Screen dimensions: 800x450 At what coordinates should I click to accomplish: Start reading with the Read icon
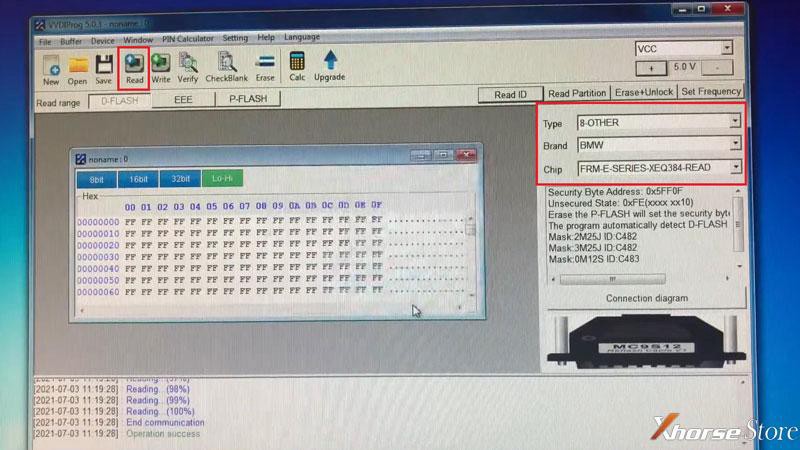coord(134,68)
